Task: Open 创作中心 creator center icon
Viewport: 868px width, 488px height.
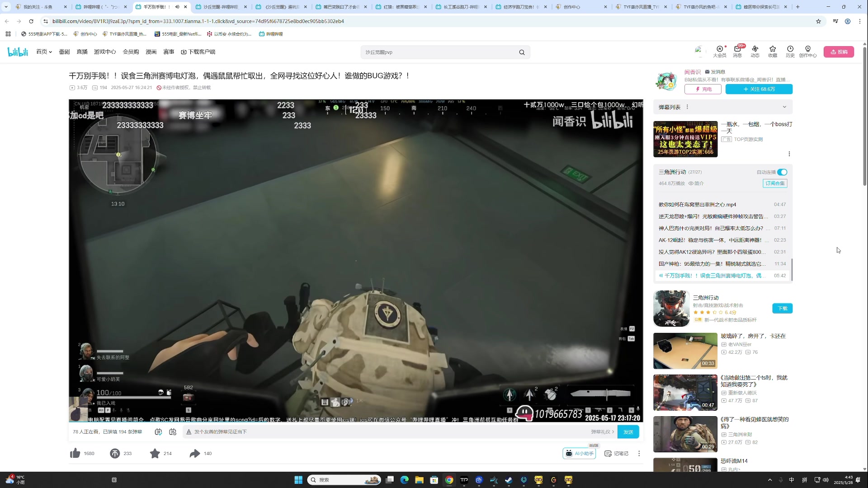Action: pyautogui.click(x=808, y=52)
